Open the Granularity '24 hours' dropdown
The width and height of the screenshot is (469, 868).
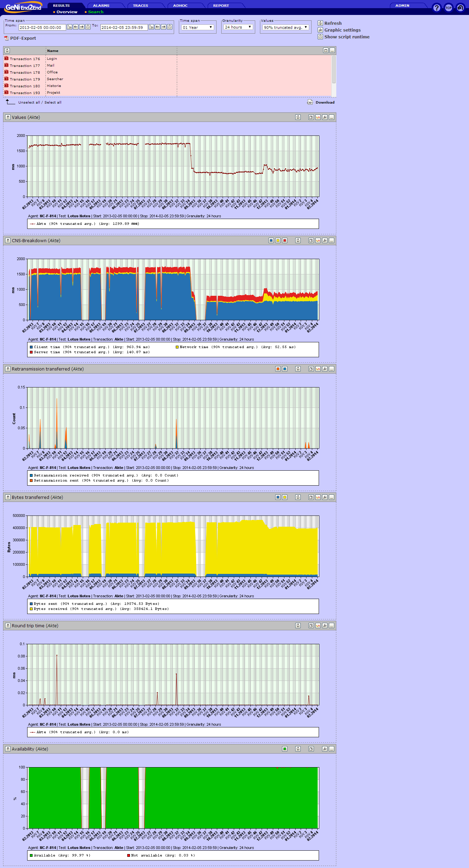(x=238, y=27)
